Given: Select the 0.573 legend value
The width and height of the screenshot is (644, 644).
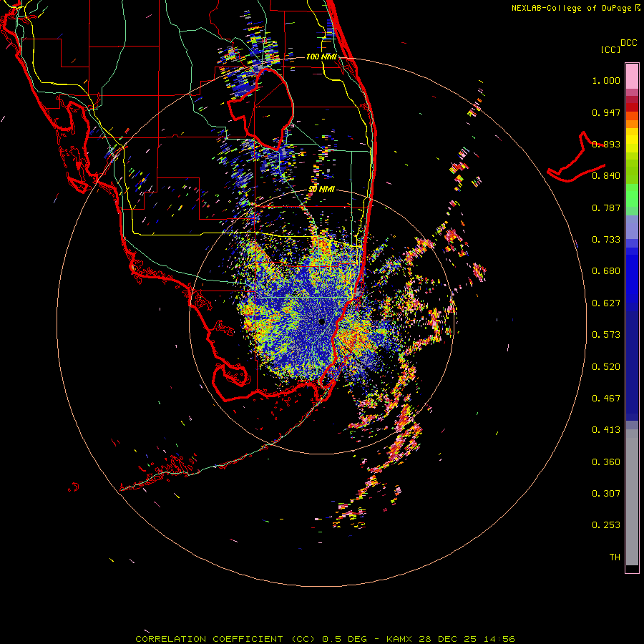Looking at the screenshot, I should pyautogui.click(x=606, y=335).
